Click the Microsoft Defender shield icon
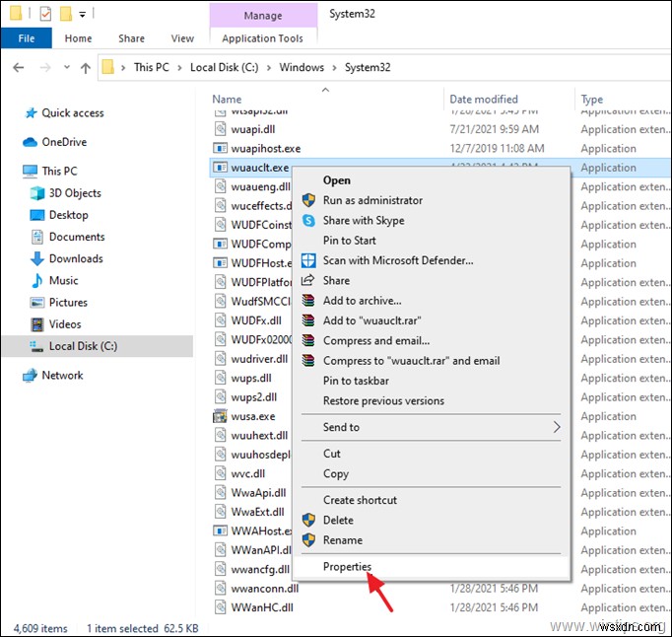 tap(308, 260)
